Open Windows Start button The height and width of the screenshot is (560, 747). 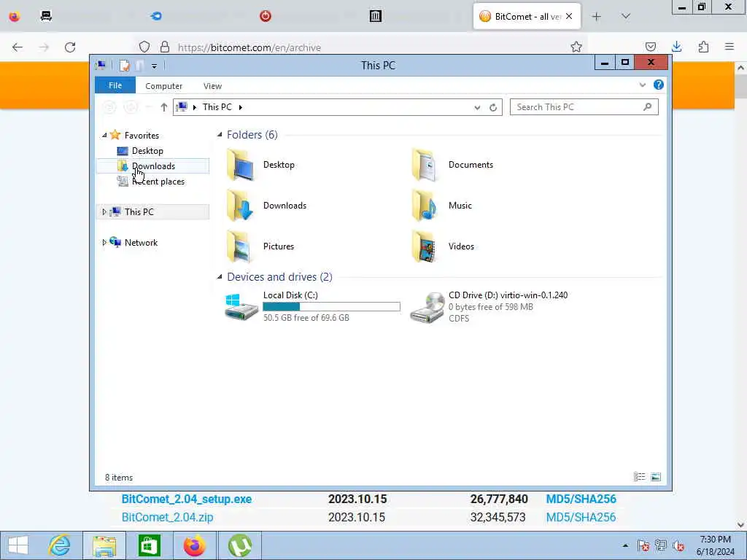18,545
